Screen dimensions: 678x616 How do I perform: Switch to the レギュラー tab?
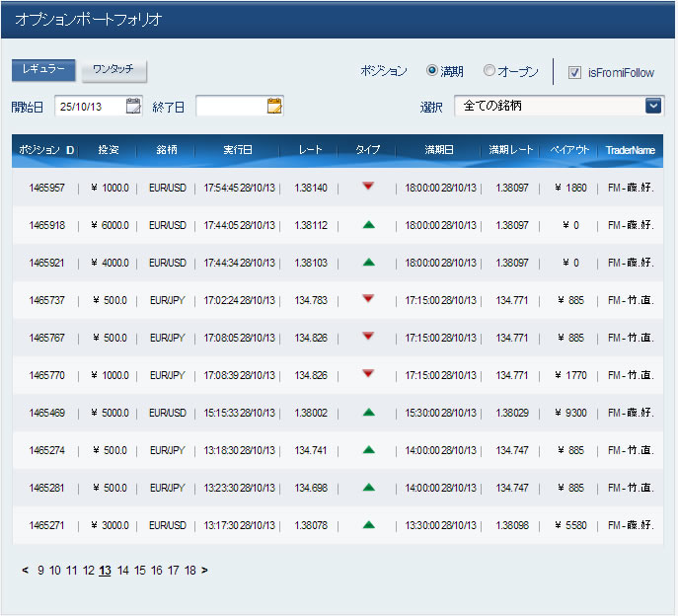tap(43, 70)
